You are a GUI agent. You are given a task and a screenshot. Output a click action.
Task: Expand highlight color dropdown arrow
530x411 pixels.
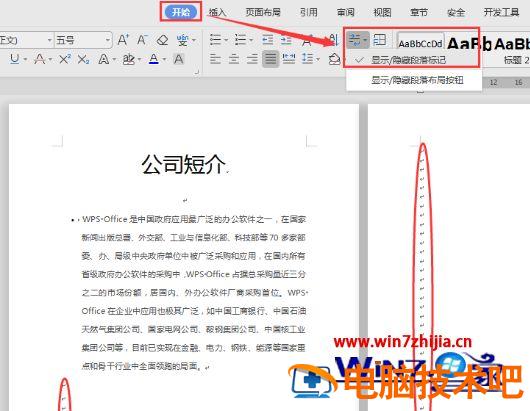point(139,60)
